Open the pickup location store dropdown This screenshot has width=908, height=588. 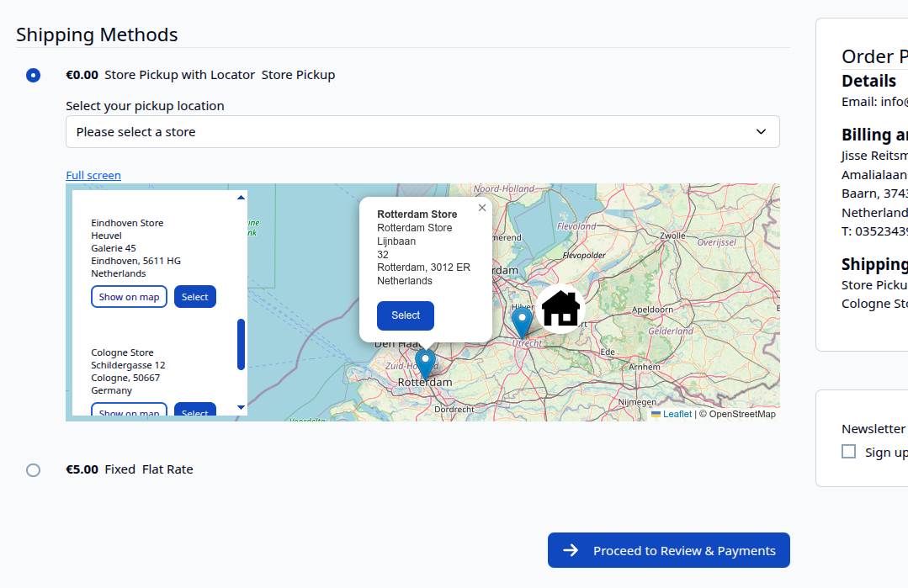422,132
